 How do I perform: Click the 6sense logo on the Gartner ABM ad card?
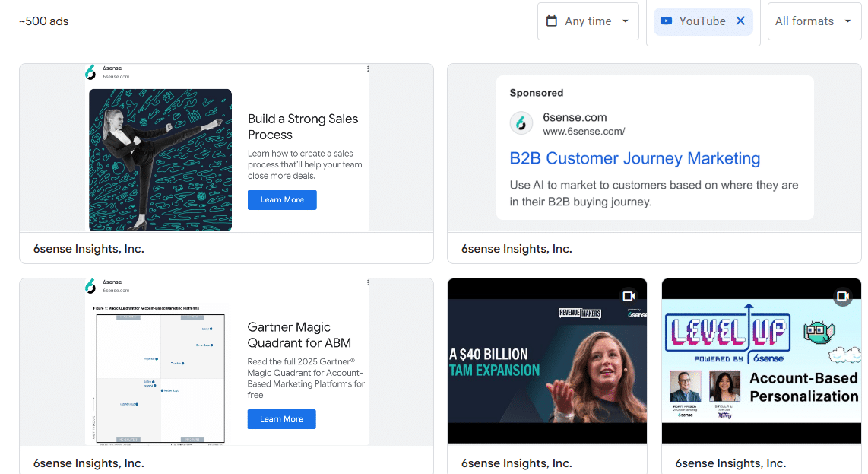[92, 287]
